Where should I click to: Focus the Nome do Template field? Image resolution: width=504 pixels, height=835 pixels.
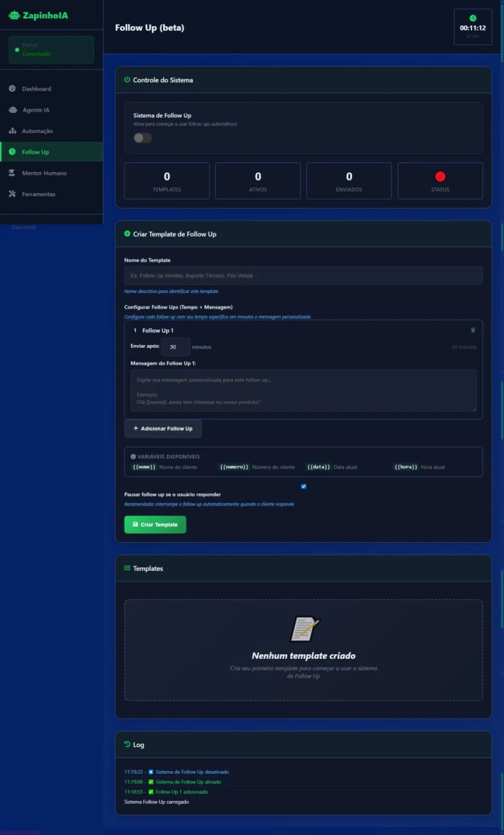point(303,276)
